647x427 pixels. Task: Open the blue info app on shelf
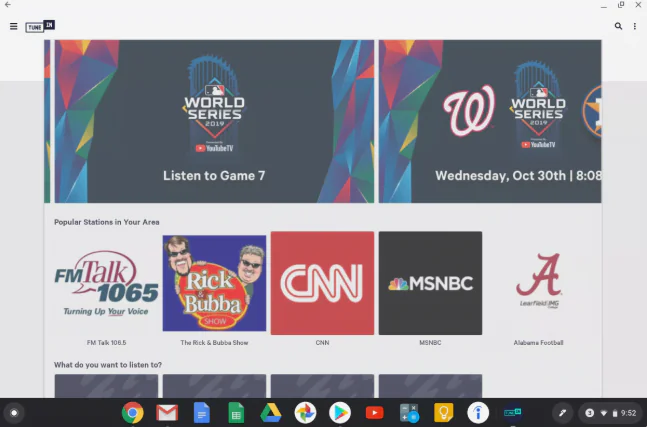click(x=478, y=413)
